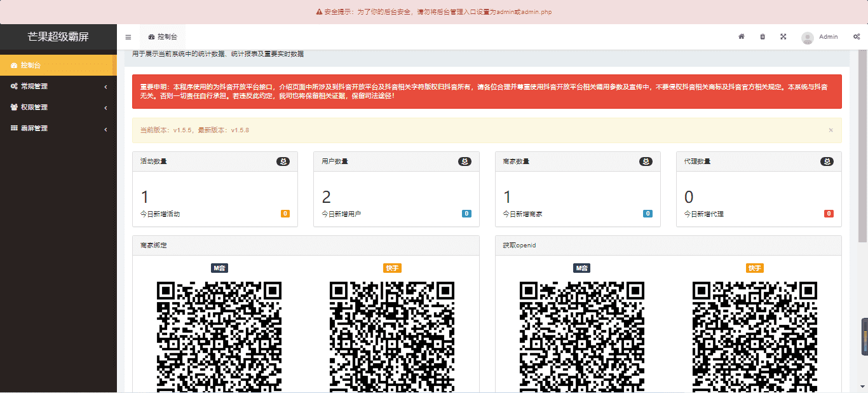Viewport: 868px width, 393px height.
Task: Dismiss the version notice with its × button
Action: [831, 130]
